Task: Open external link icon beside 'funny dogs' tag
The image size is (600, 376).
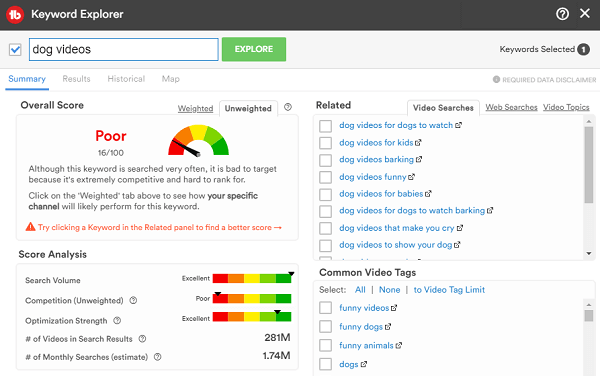Action: [x=388, y=327]
